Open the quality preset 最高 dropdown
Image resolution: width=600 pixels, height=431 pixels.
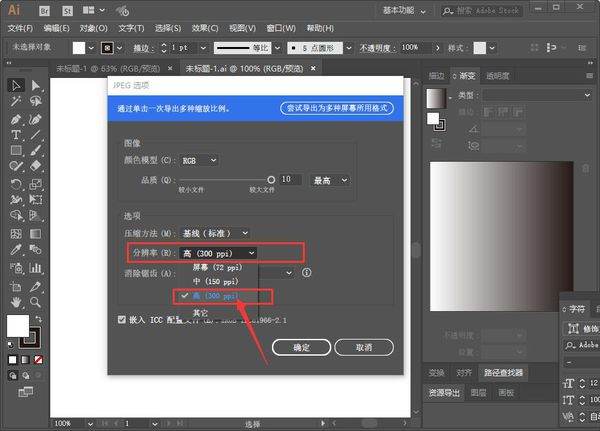[330, 180]
